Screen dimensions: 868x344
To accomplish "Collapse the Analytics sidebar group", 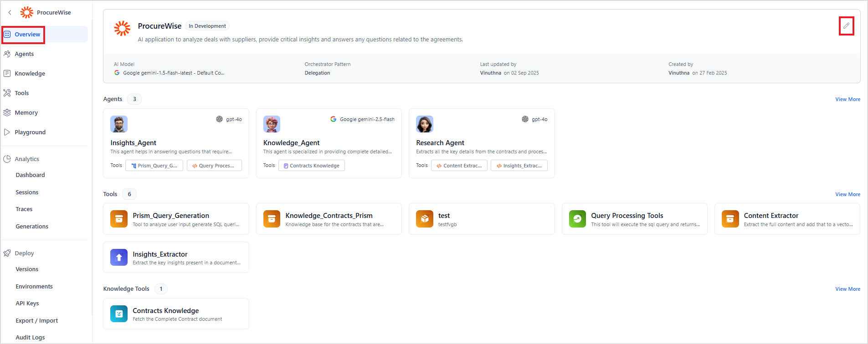I will [27, 159].
